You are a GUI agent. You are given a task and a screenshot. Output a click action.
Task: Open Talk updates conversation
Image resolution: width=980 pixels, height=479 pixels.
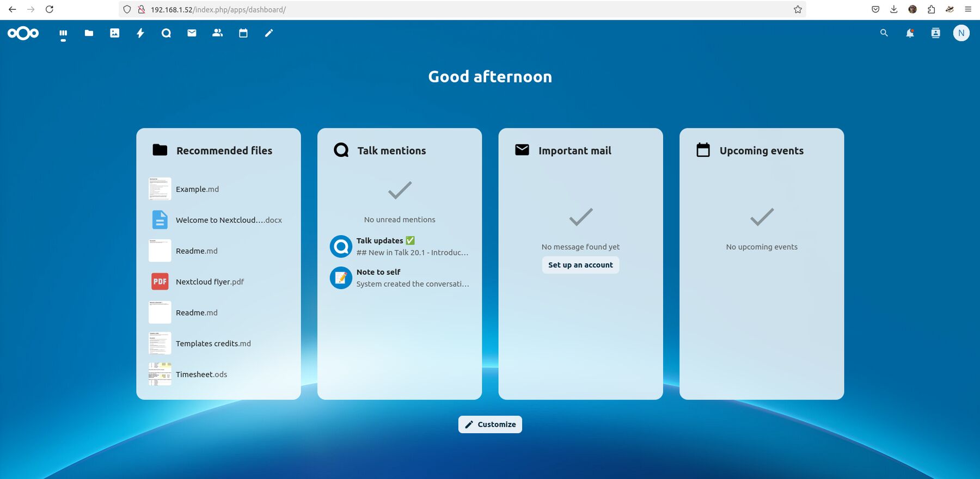point(400,246)
